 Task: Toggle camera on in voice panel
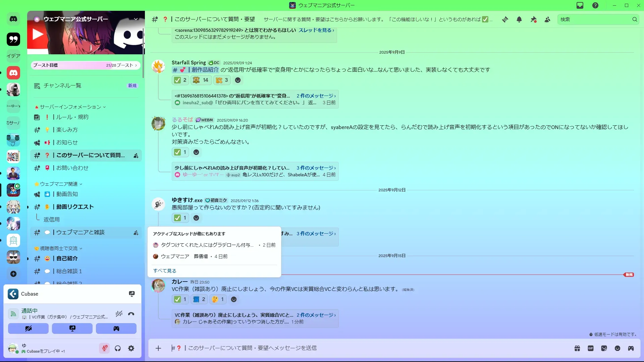[x=29, y=328]
